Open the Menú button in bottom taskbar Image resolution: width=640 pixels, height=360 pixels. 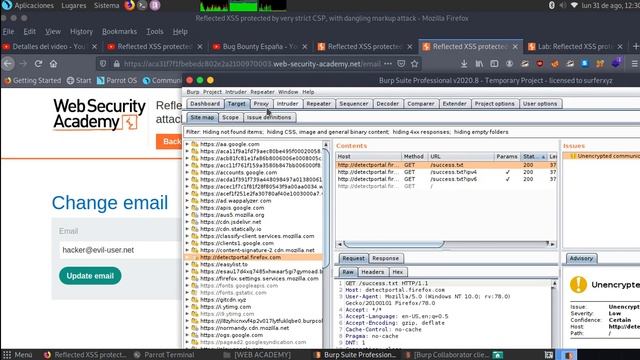point(17,355)
